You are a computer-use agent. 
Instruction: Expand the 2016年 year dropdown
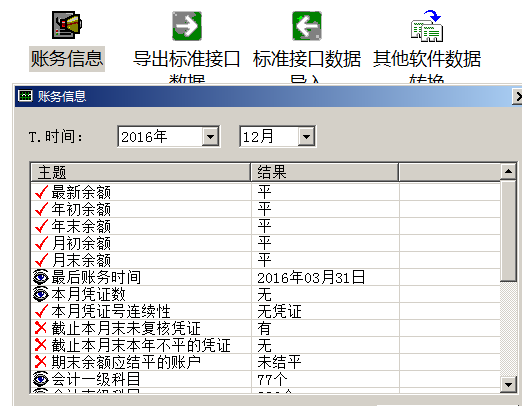click(x=210, y=136)
